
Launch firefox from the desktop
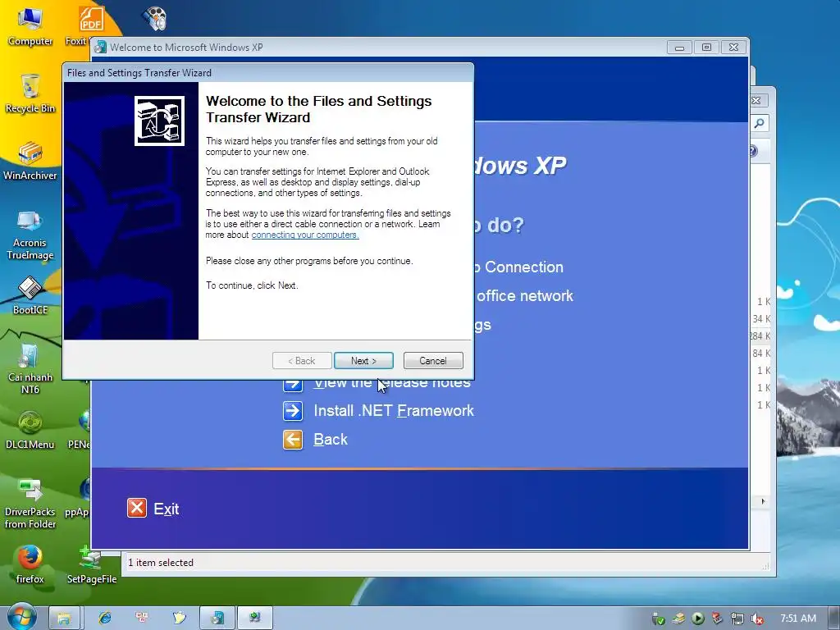[30, 565]
